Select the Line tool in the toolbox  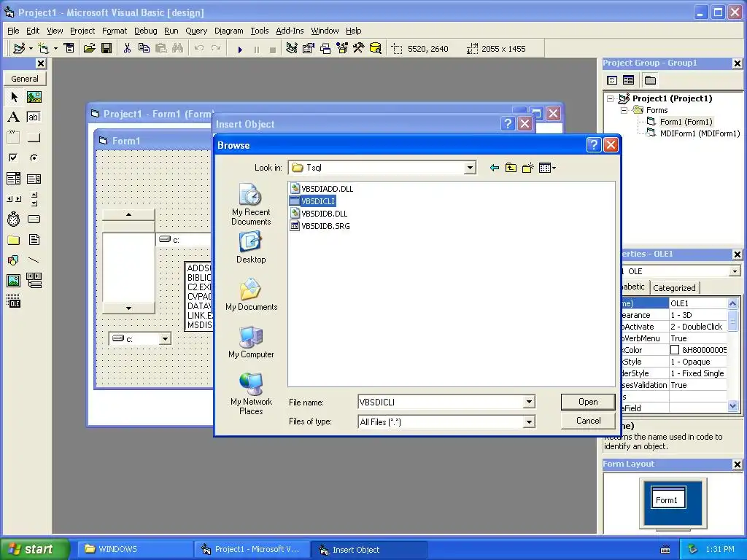[34, 260]
